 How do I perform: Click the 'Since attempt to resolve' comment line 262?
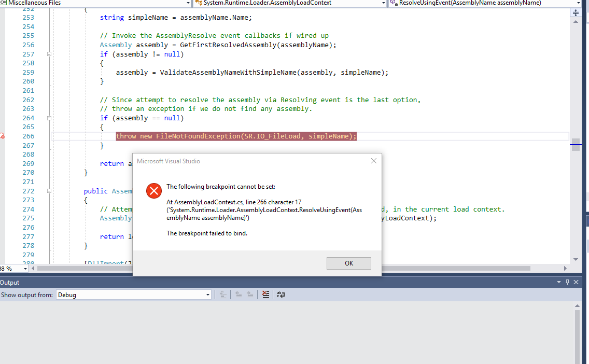(260, 100)
